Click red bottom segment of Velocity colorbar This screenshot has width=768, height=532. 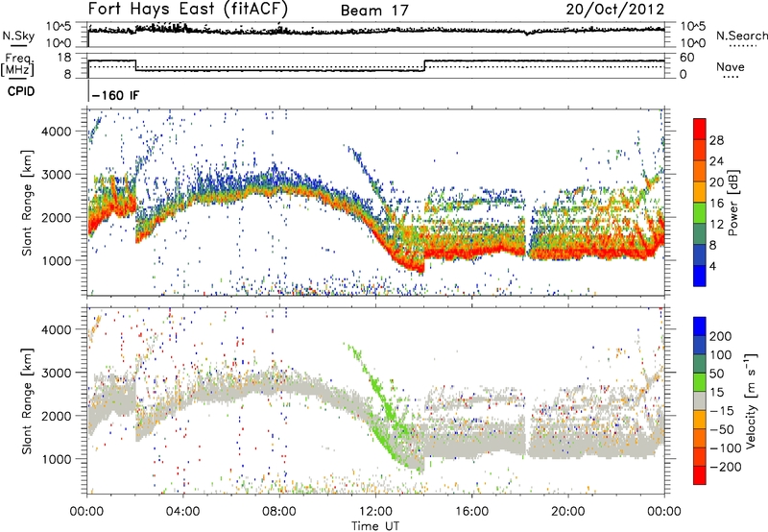point(700,475)
